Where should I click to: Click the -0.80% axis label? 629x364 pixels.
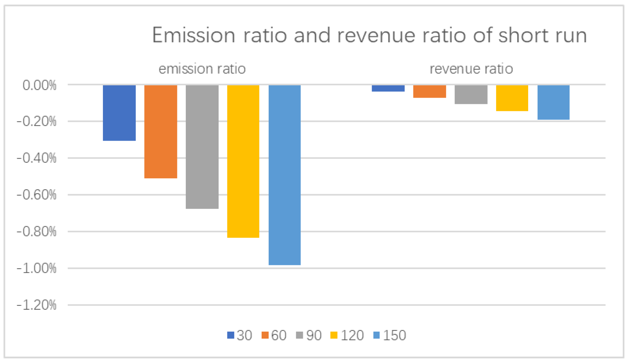pyautogui.click(x=37, y=232)
